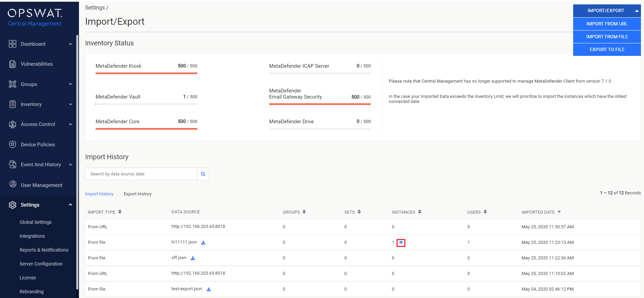Click the search by data source field
644x298 pixels.
coord(141,174)
